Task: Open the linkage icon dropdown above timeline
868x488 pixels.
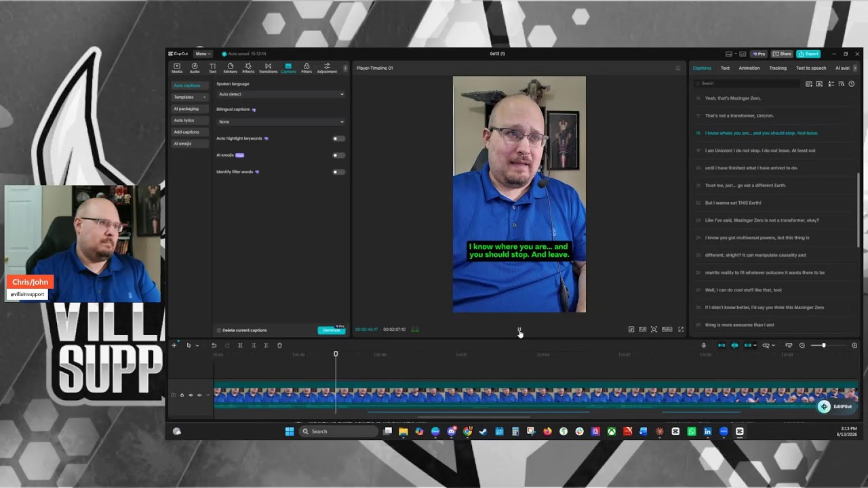Action: (x=755, y=345)
